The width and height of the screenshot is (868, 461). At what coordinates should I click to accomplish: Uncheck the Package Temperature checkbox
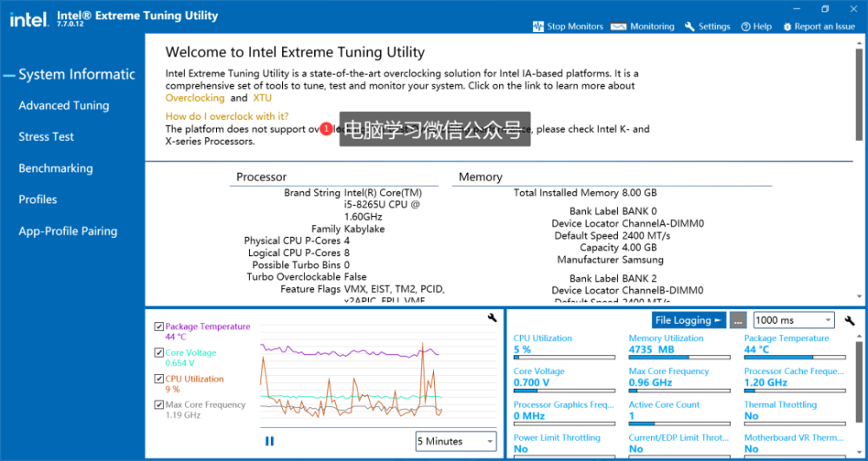tap(158, 327)
